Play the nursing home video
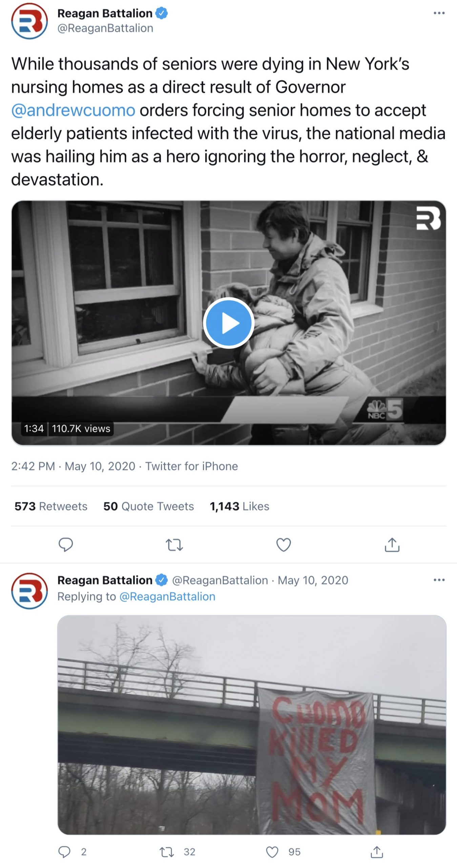457x868 pixels. [x=229, y=323]
